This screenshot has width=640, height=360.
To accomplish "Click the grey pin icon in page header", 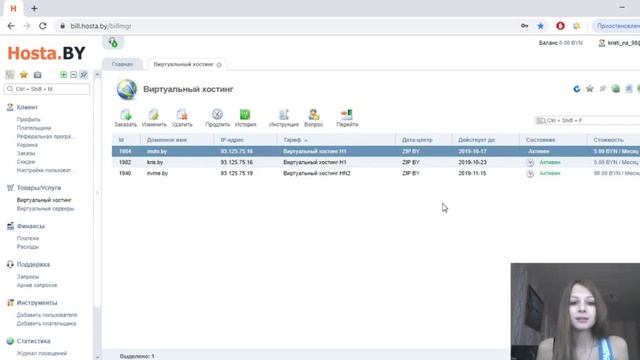I will [x=602, y=89].
